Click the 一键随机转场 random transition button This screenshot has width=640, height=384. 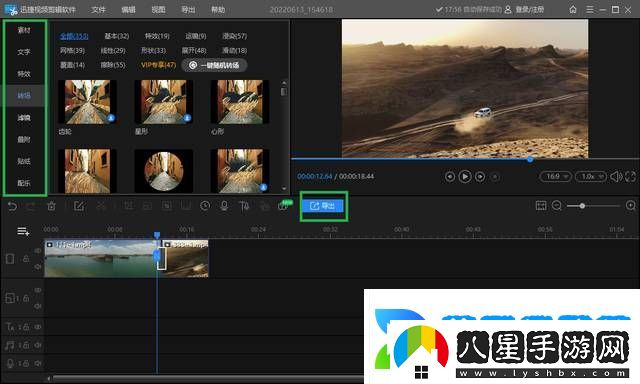(x=214, y=65)
